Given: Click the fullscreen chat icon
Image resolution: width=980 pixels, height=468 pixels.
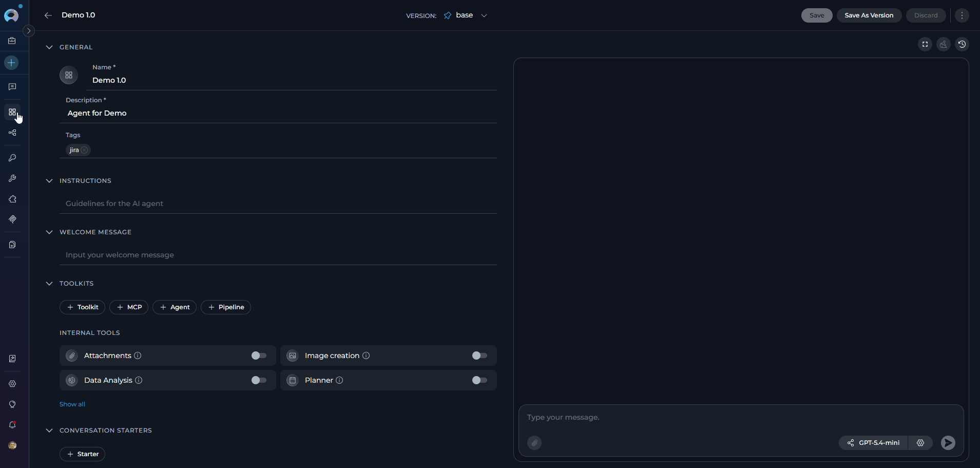Looking at the screenshot, I should coord(925,44).
